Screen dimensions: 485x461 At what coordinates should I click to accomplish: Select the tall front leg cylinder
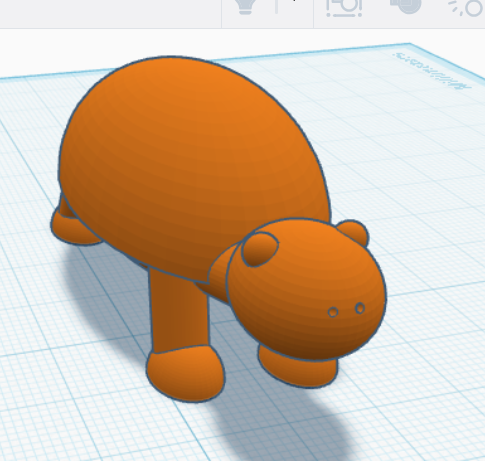pos(180,313)
